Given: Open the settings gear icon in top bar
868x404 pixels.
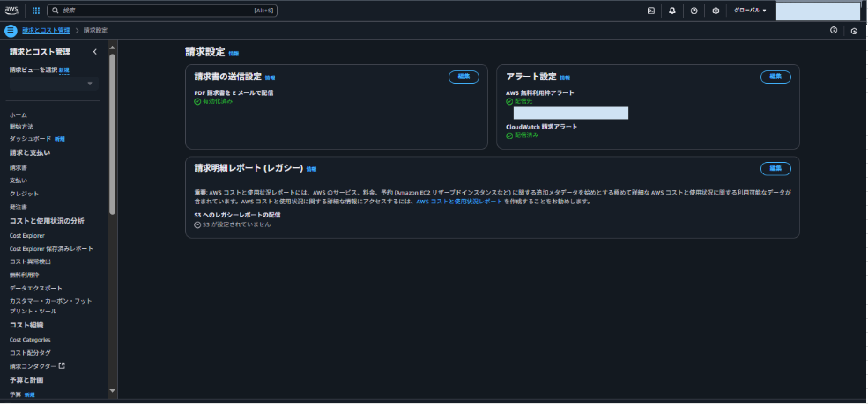Looking at the screenshot, I should pyautogui.click(x=716, y=11).
